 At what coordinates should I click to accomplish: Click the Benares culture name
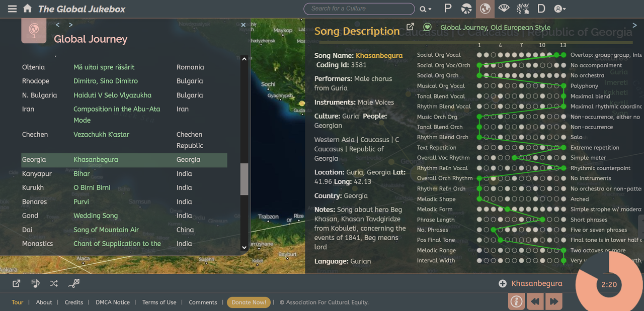click(x=34, y=201)
